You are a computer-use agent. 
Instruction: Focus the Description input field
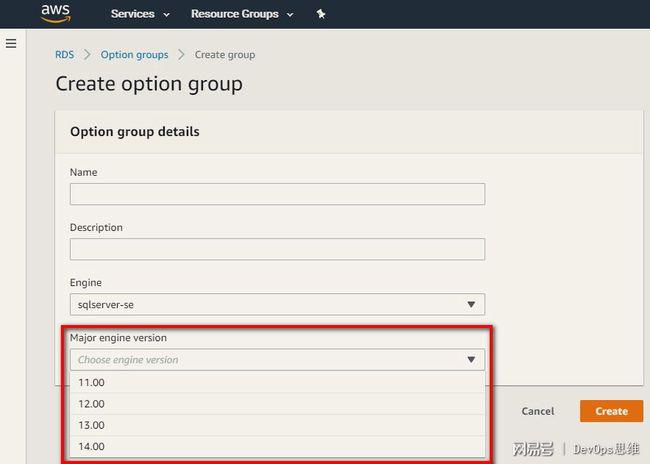pyautogui.click(x=277, y=249)
